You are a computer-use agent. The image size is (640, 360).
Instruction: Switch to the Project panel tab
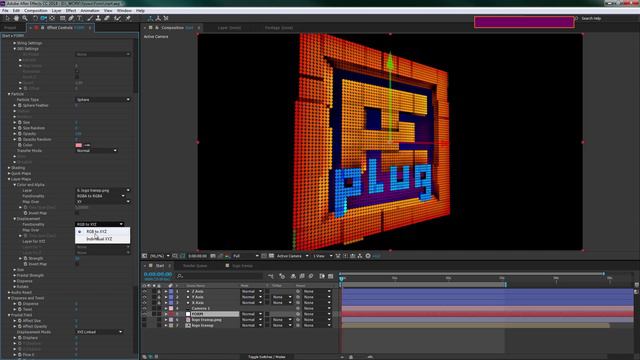[10, 28]
